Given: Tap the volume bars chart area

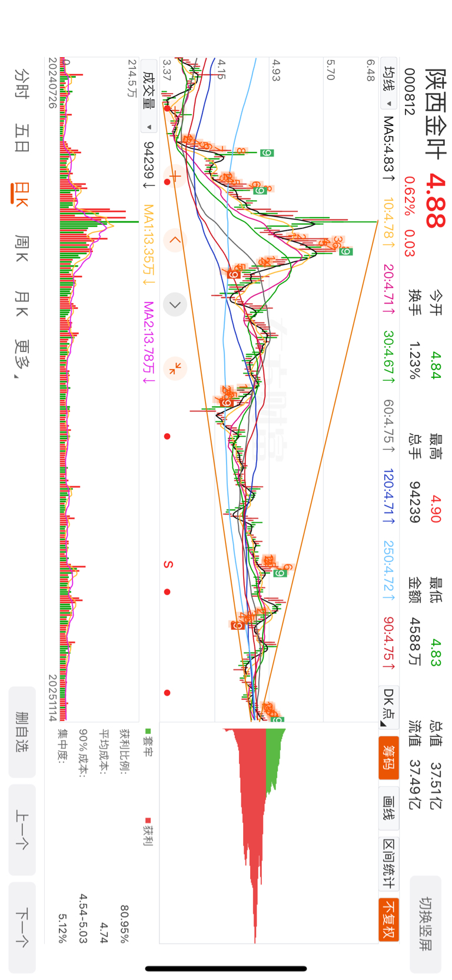Looking at the screenshot, I should pyautogui.click(x=99, y=388).
